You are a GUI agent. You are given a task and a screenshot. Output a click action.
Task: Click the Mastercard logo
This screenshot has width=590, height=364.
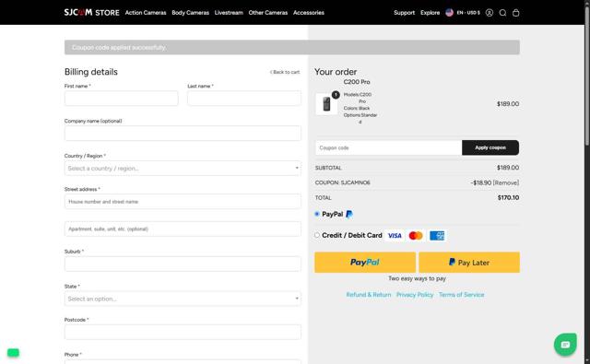(x=416, y=236)
